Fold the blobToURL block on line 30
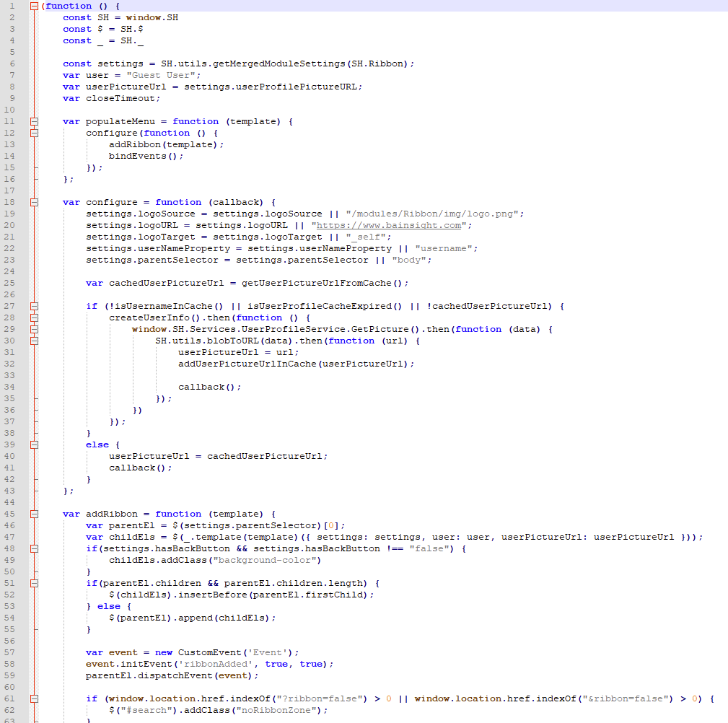Image resolution: width=728 pixels, height=723 pixels. 34,341
